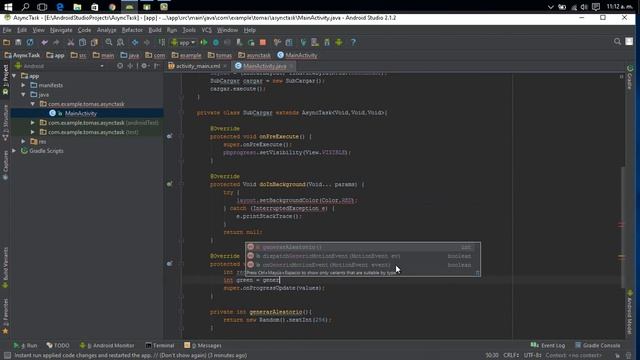Click the Copy toolbar icon
Screen dimensions: 640x360
pyautogui.click(x=82, y=42)
